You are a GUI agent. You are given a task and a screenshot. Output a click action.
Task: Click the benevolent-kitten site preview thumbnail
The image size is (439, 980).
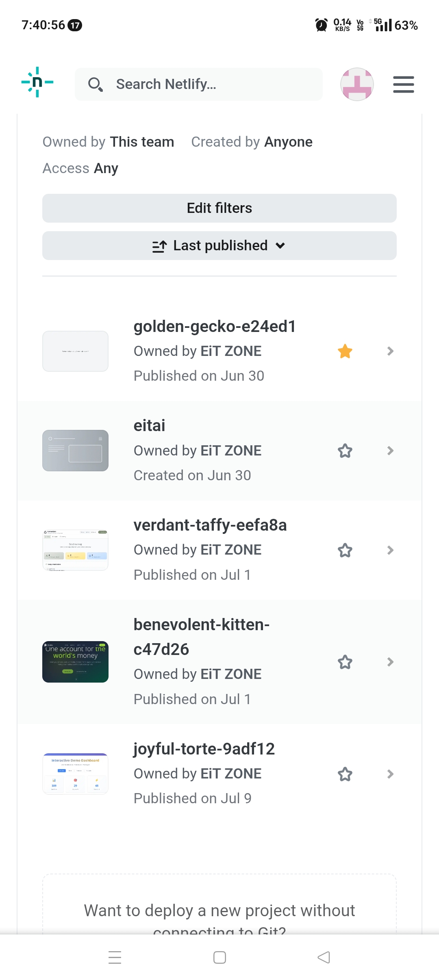(x=75, y=662)
